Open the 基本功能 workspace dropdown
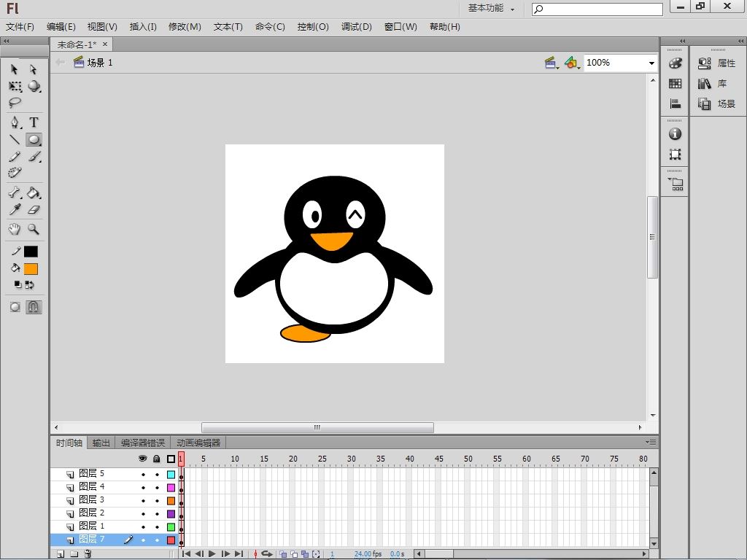747x560 pixels. point(491,8)
